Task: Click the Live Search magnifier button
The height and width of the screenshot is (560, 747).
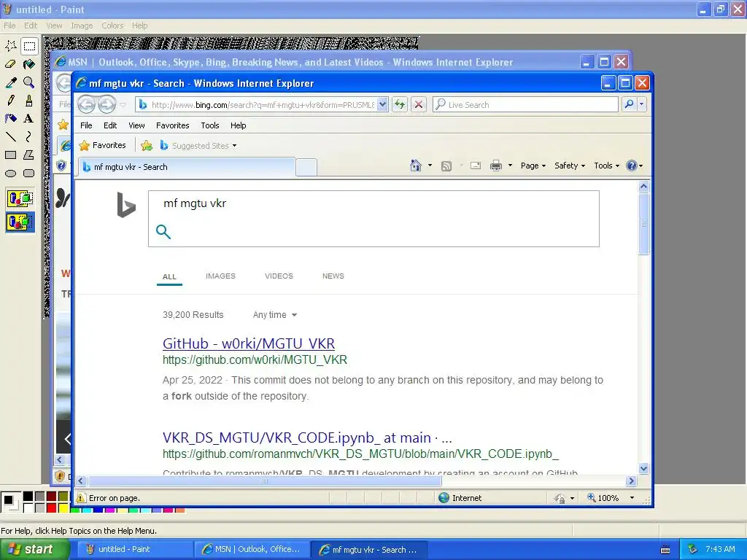Action: tap(630, 104)
